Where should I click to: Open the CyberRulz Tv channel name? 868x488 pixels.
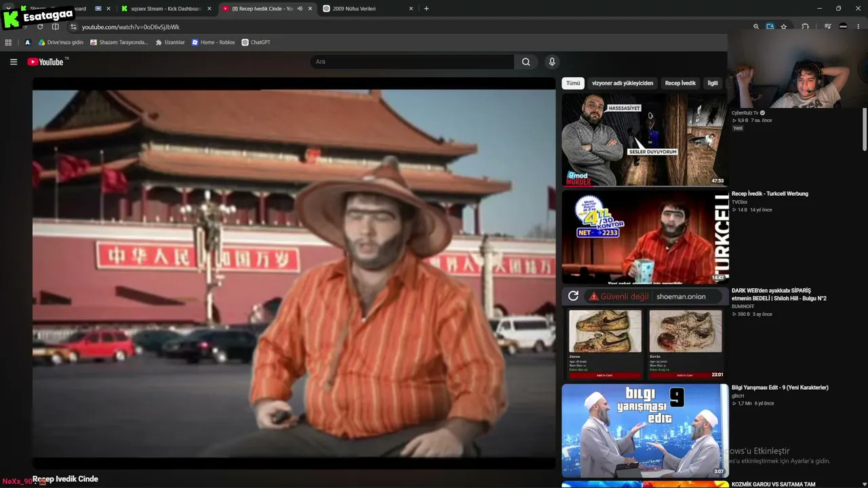click(745, 113)
